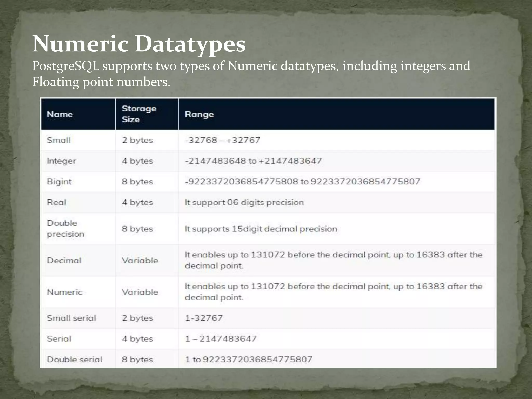Click the Bigint range starting '-9223372036854775808'
The height and width of the screenshot is (399, 532).
pyautogui.click(x=302, y=182)
